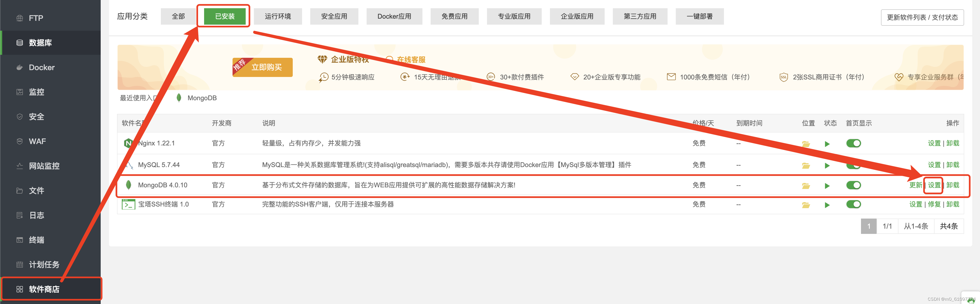The image size is (980, 304).
Task: Toggle Nginx homepage display switch
Action: [x=853, y=143]
